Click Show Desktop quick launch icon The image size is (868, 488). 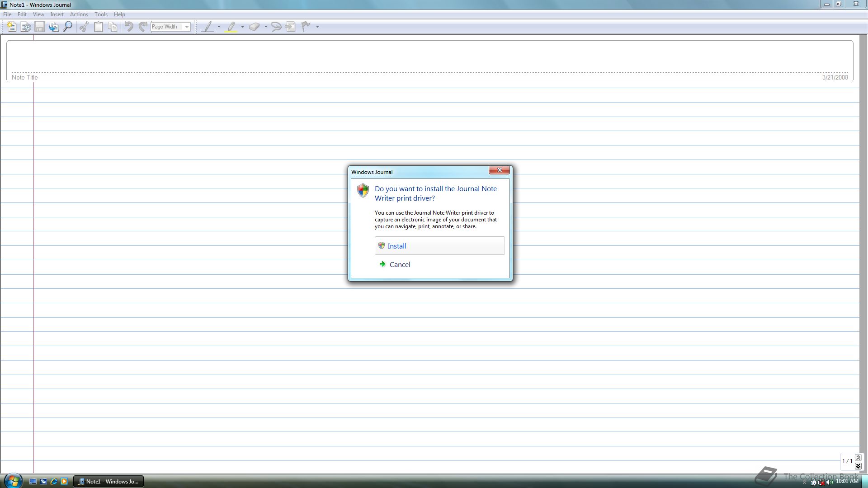point(33,482)
